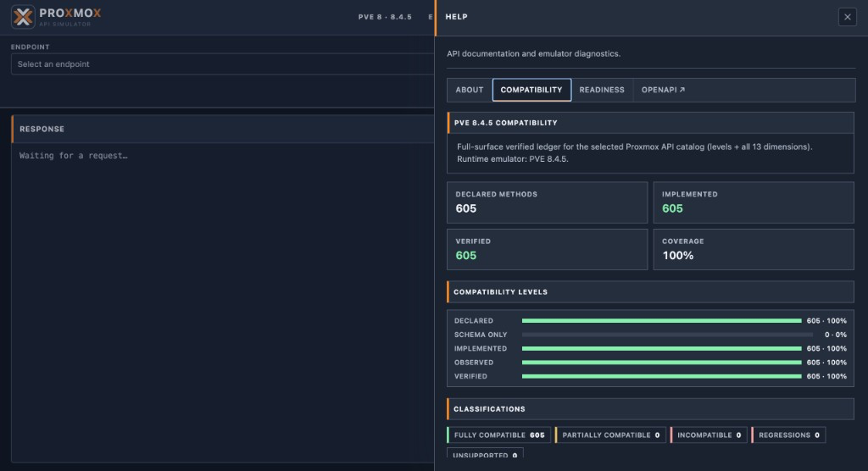Click the Classifications heading
This screenshot has height=471, width=868.
[489, 409]
